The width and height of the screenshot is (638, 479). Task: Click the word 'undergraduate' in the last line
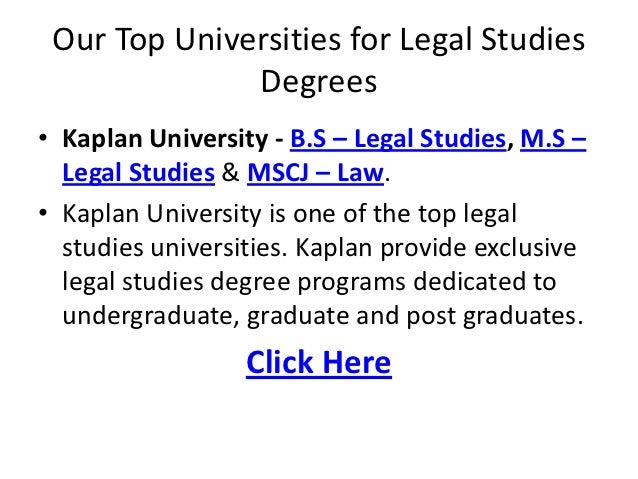pos(151,315)
